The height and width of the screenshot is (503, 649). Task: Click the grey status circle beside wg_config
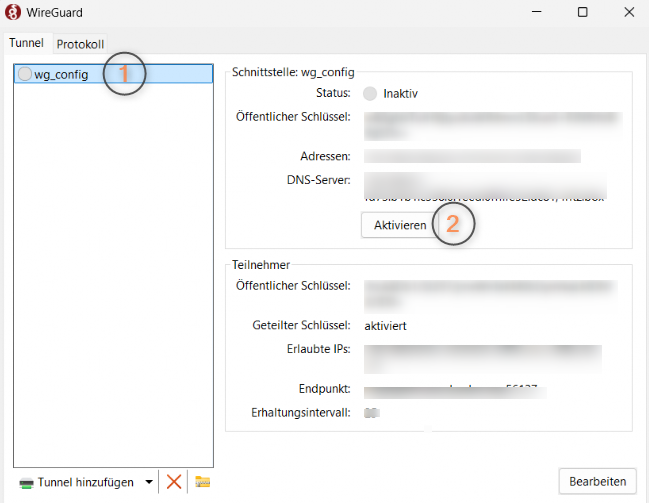point(25,75)
